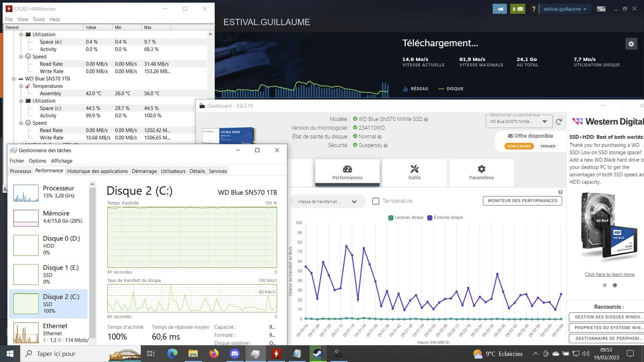Click the volume icon in system tray
The image size is (644, 362).
(585, 353)
